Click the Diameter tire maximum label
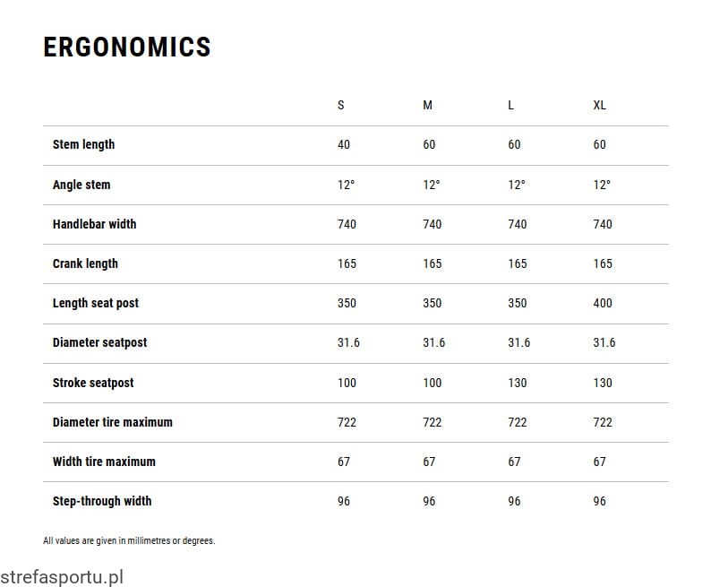This screenshot has width=728, height=587. tap(112, 422)
